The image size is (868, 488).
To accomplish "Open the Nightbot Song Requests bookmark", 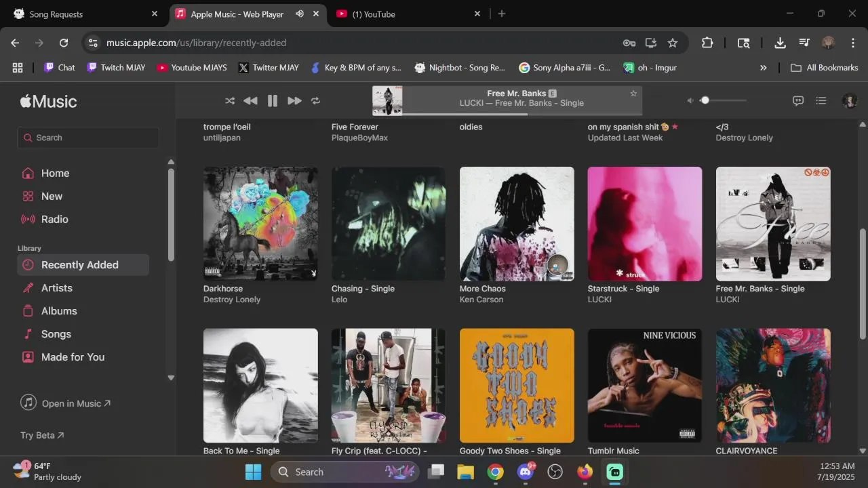I will click(x=460, y=68).
